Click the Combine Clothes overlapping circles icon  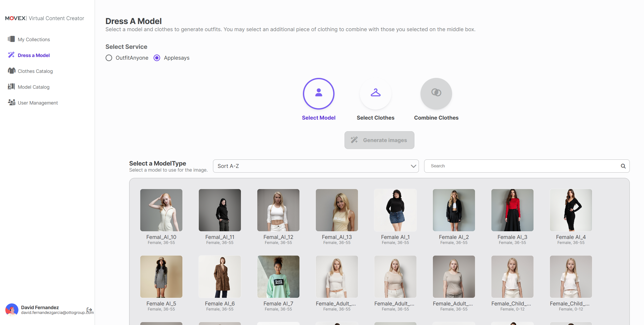[436, 93]
